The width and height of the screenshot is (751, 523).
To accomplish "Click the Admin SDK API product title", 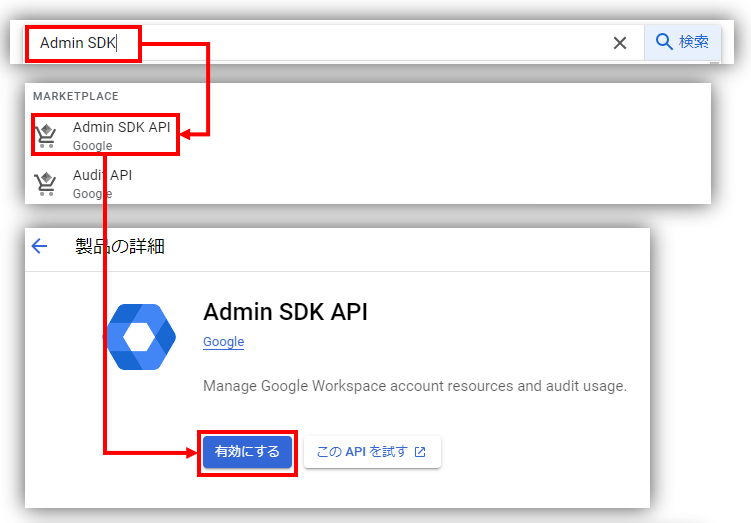I will (x=285, y=312).
